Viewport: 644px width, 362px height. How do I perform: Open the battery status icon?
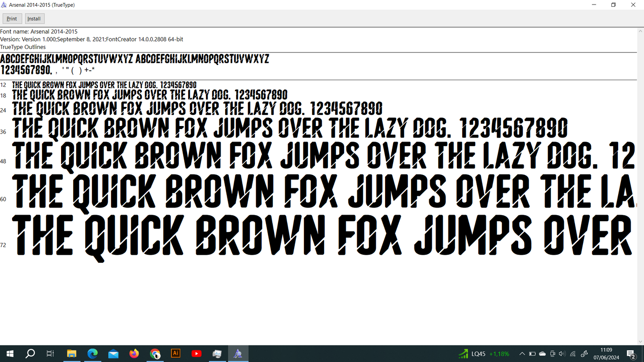pos(532,353)
